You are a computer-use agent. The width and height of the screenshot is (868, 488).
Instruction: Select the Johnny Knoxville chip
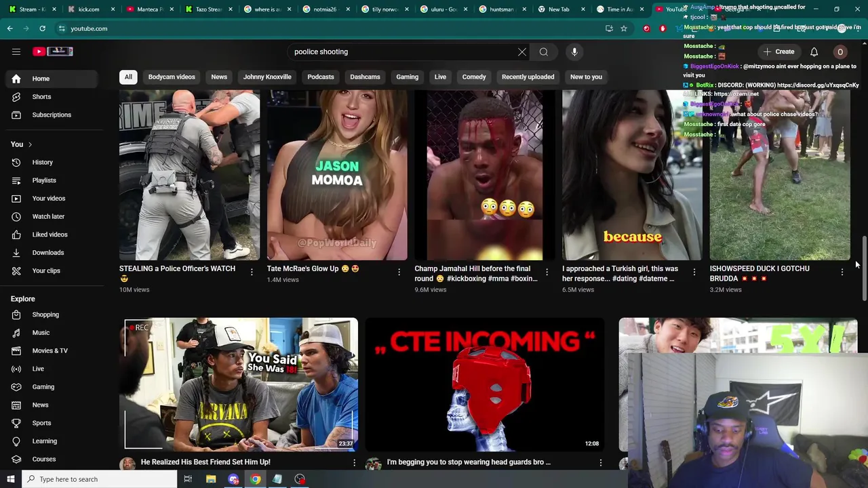(267, 77)
